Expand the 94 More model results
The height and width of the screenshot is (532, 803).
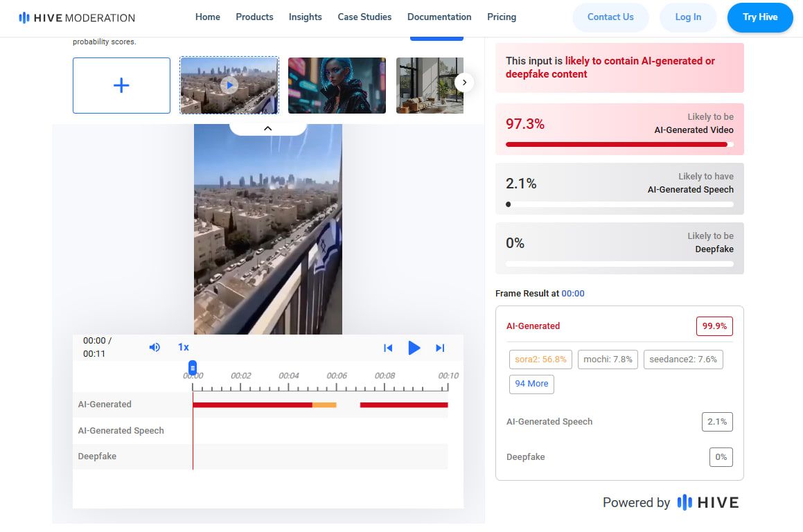[x=531, y=384]
